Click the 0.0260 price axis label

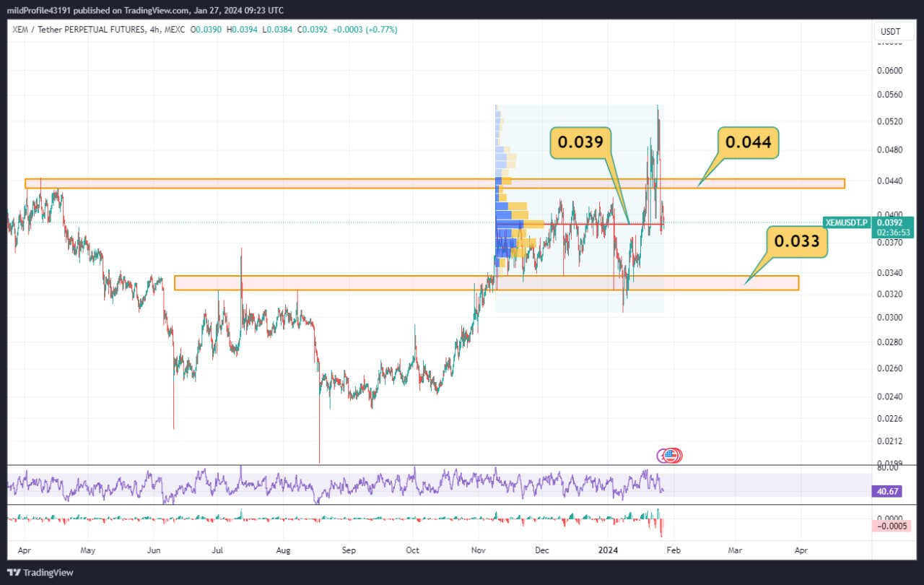tap(889, 369)
